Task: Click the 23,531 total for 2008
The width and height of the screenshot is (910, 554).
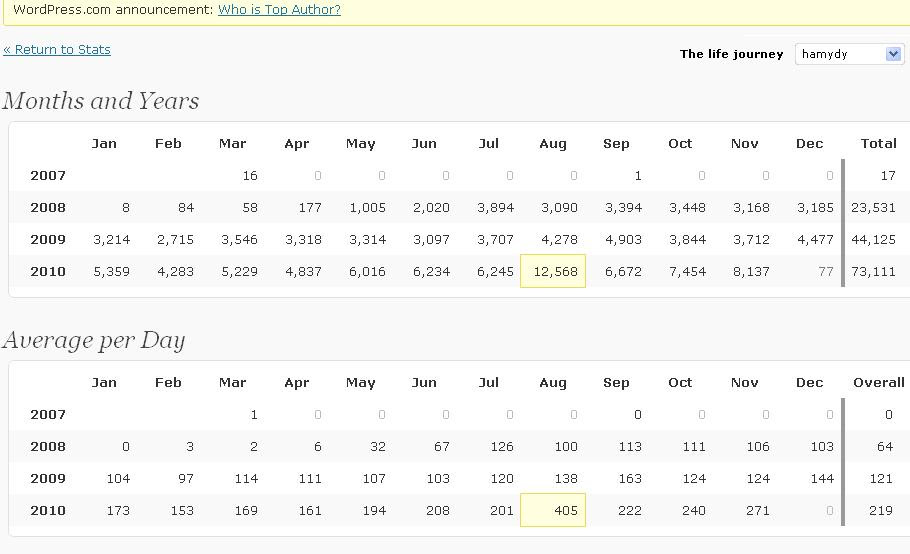Action: tap(873, 207)
